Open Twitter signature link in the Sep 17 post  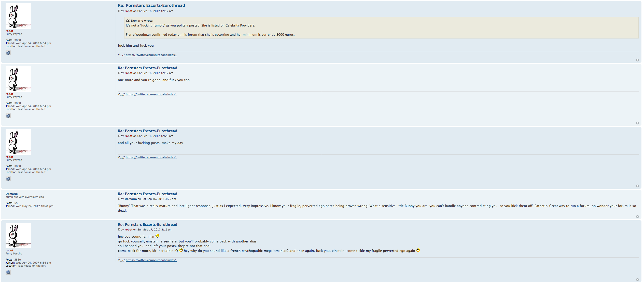pos(151,260)
